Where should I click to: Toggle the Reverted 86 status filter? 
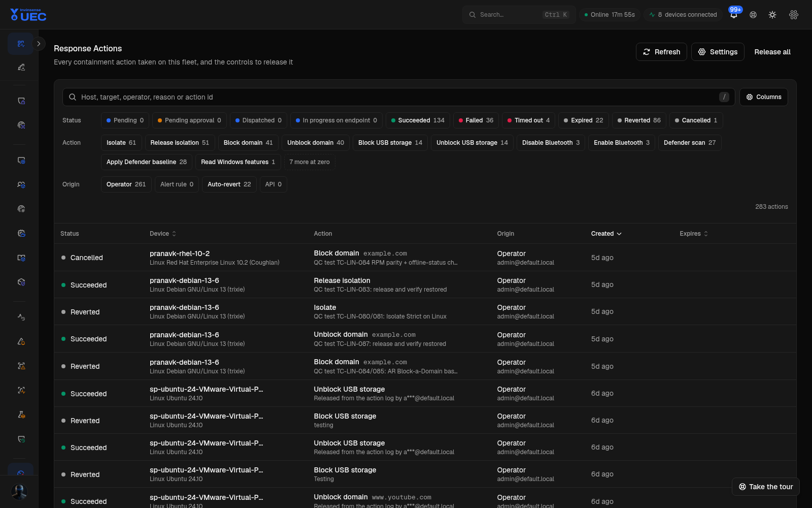639,120
